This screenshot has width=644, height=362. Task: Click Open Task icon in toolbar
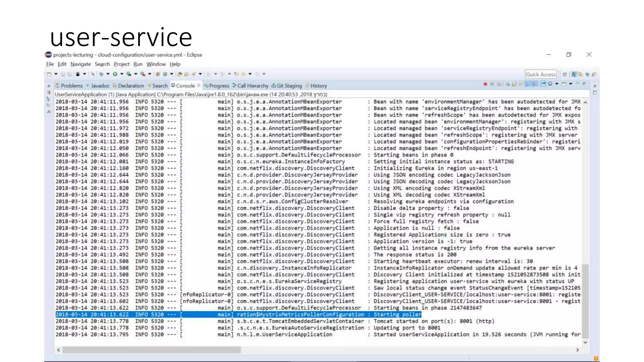coord(186,74)
